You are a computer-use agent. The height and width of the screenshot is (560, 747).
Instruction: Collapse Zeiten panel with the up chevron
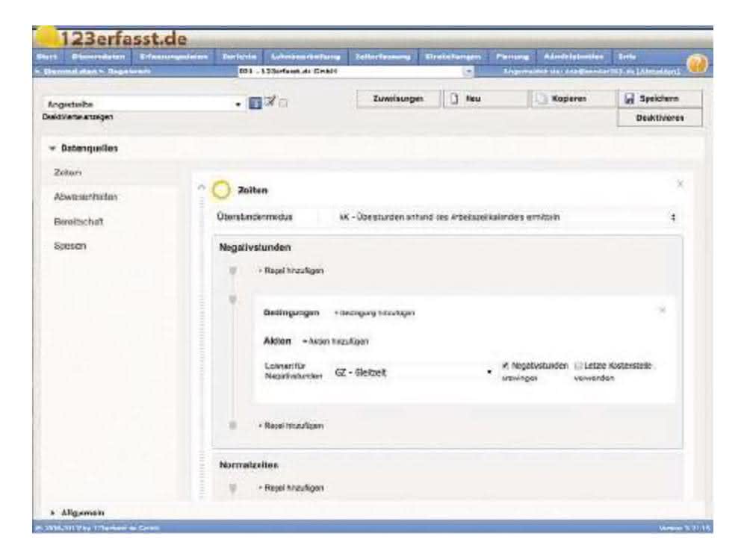(x=201, y=187)
